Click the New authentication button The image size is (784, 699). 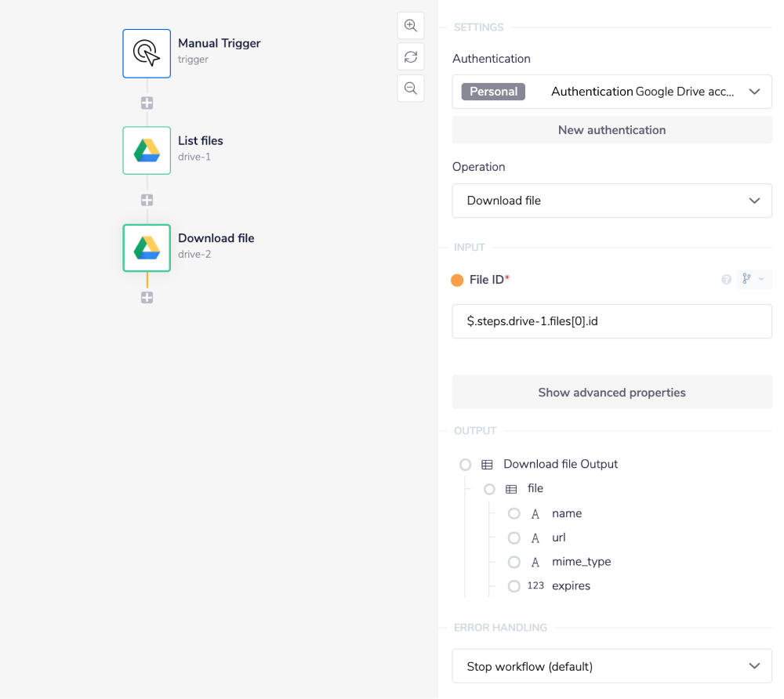[612, 130]
